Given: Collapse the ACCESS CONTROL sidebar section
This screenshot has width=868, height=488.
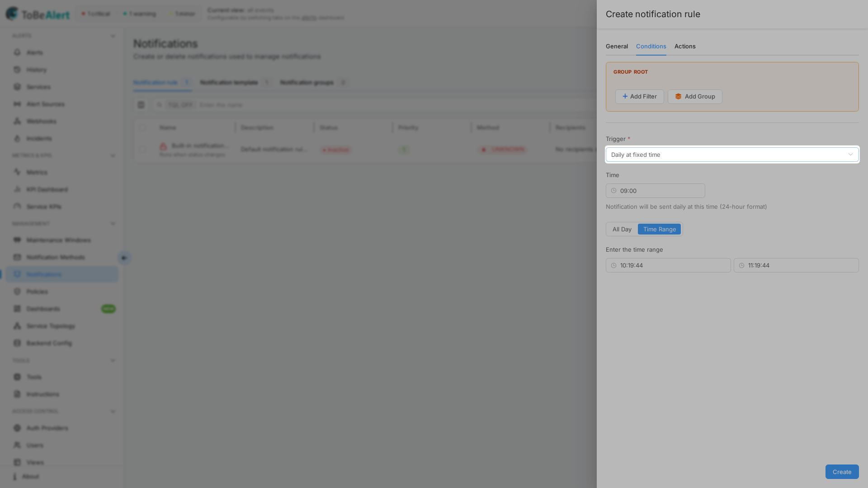Looking at the screenshot, I should point(113,412).
